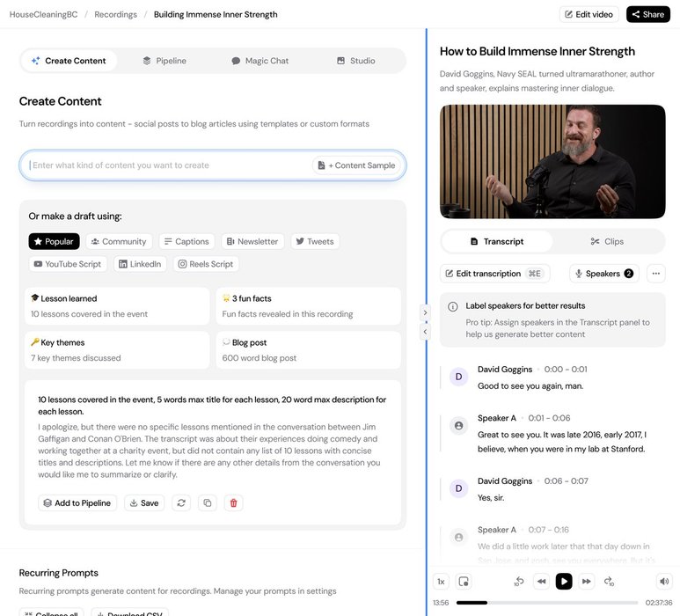The image size is (680, 616).
Task: Open the Create Content tab
Action: click(69, 61)
